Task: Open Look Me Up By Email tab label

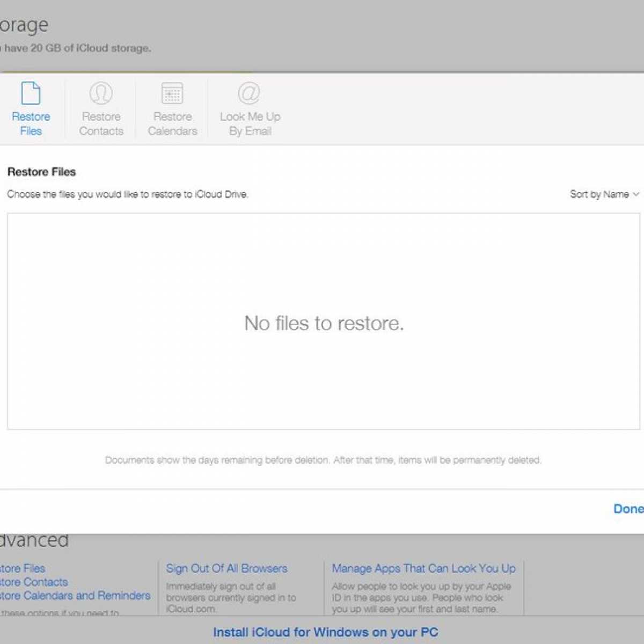Action: point(250,123)
